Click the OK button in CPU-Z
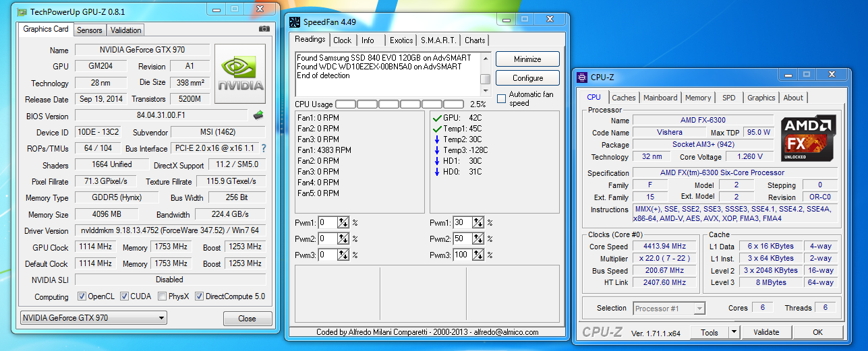Screen dimensions: 868x351 coord(817,332)
